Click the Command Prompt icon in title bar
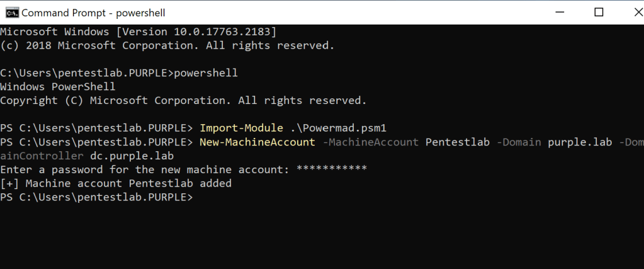The height and width of the screenshot is (269, 644). tap(10, 12)
